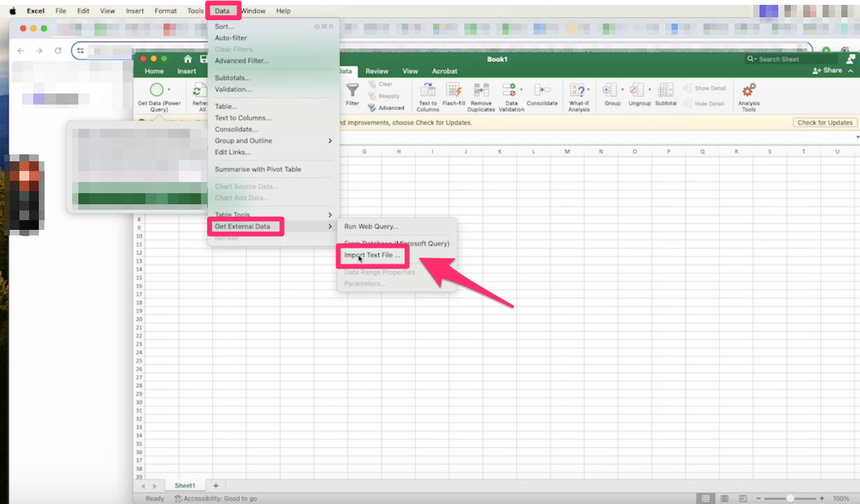Open the Home ribbon tab
Image resolution: width=860 pixels, height=504 pixels.
154,71
